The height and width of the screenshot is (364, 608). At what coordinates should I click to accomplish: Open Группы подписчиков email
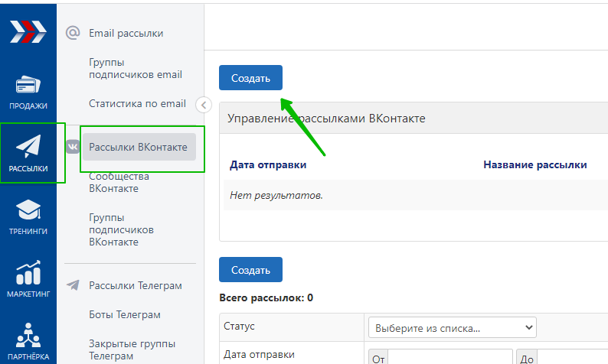pos(135,68)
